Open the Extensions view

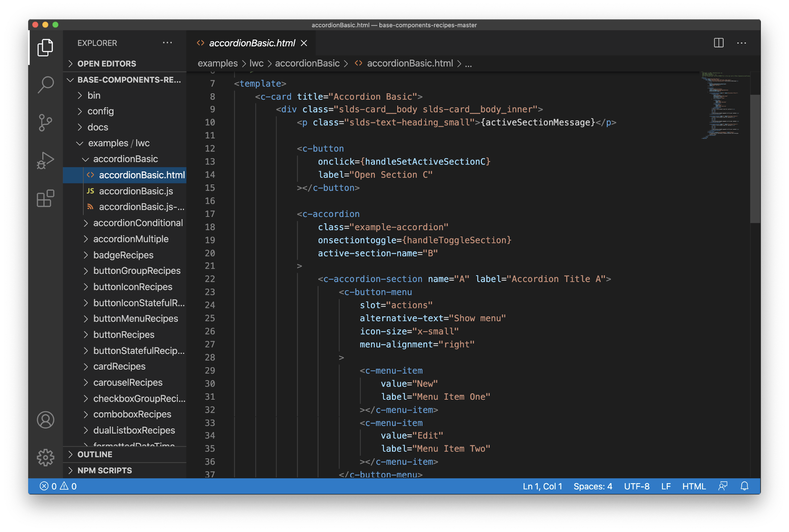[45, 198]
